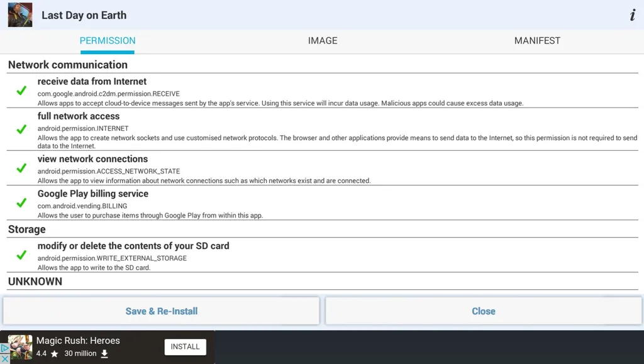644x364 pixels.
Task: Uncheck the Google Play billing service permission
Action: point(21,202)
